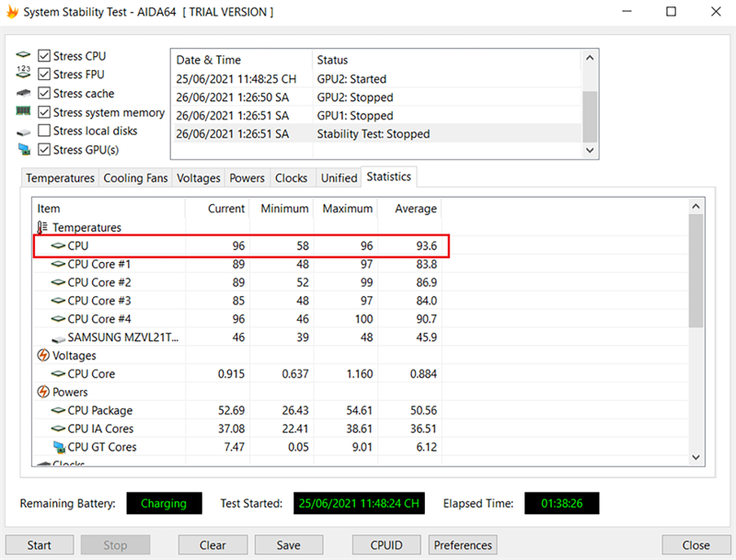Switch to the Powers tab

[x=247, y=178]
